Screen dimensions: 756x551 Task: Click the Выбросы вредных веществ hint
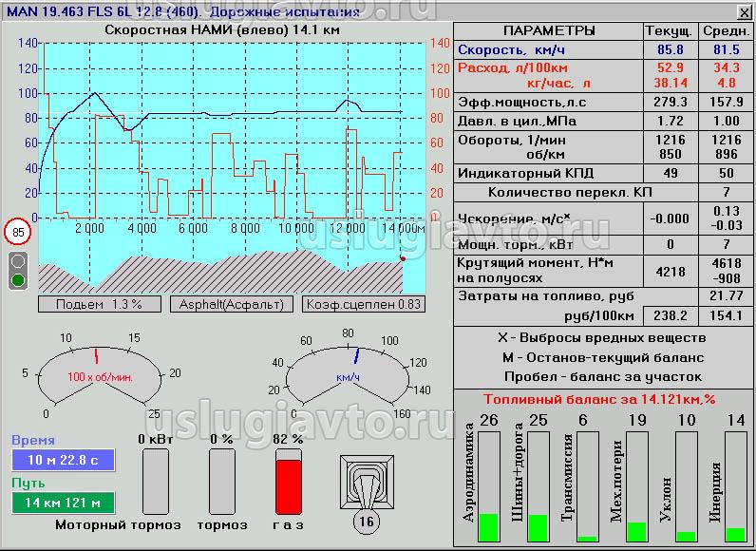coord(601,338)
